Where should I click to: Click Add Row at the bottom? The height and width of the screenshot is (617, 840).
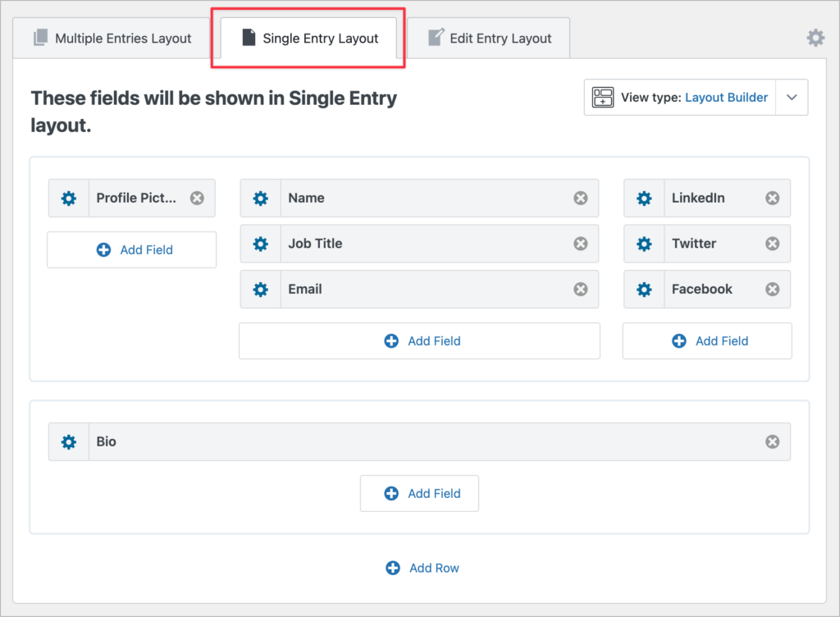pyautogui.click(x=422, y=568)
